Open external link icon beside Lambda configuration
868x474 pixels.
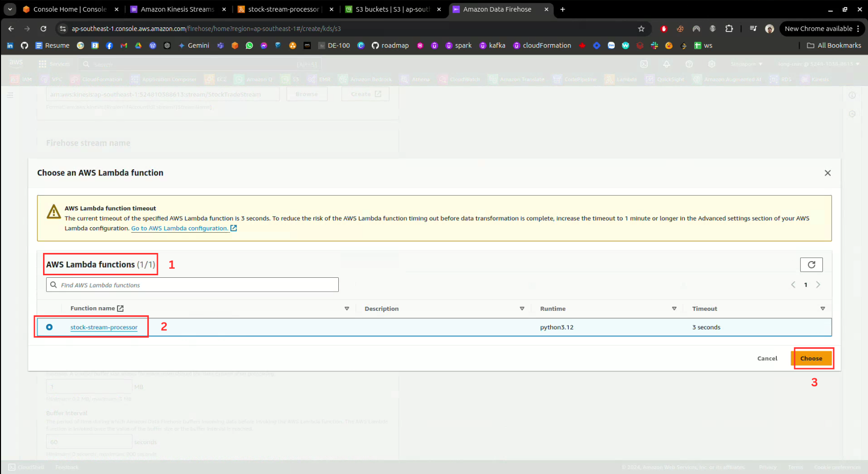click(x=233, y=228)
